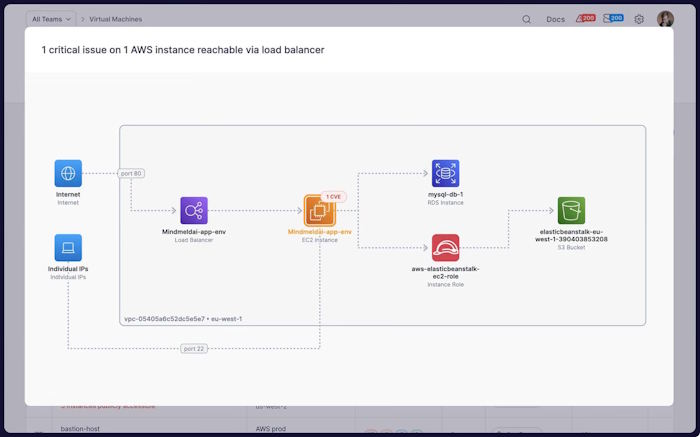
Task: Open the Docs link
Action: pyautogui.click(x=555, y=19)
